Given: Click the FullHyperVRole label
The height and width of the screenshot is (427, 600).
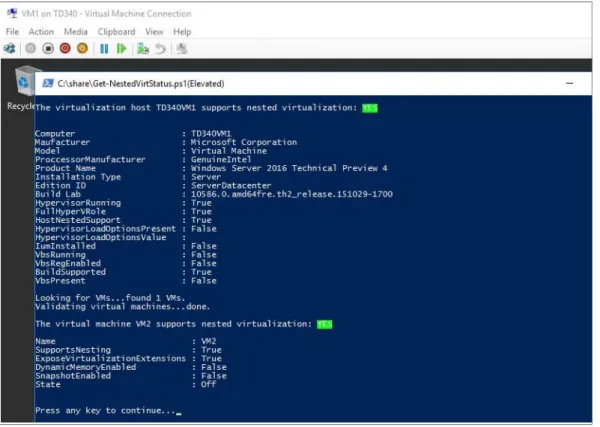Looking at the screenshot, I should [x=70, y=212].
